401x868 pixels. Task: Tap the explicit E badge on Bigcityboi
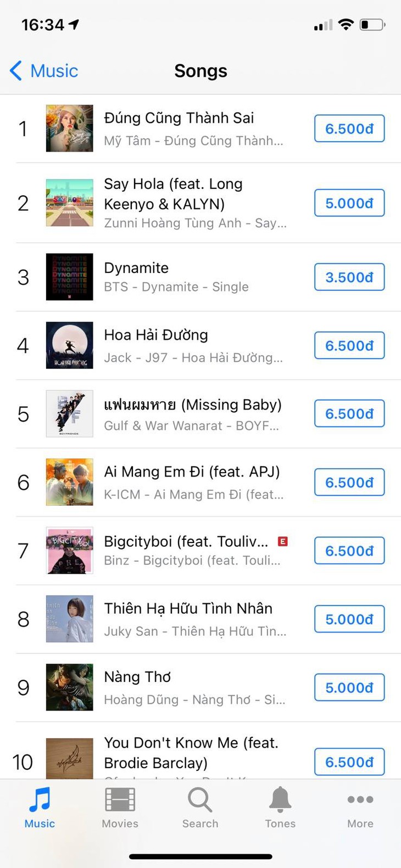(283, 542)
